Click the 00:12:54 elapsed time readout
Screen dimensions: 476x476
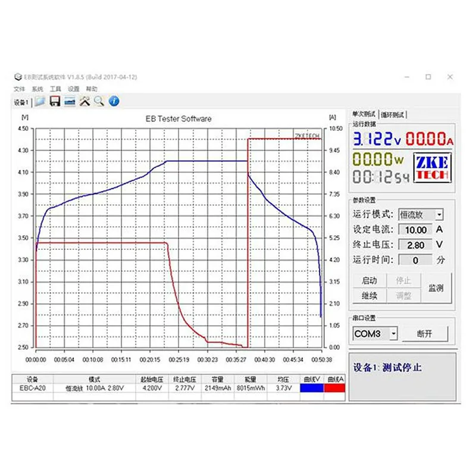(381, 177)
